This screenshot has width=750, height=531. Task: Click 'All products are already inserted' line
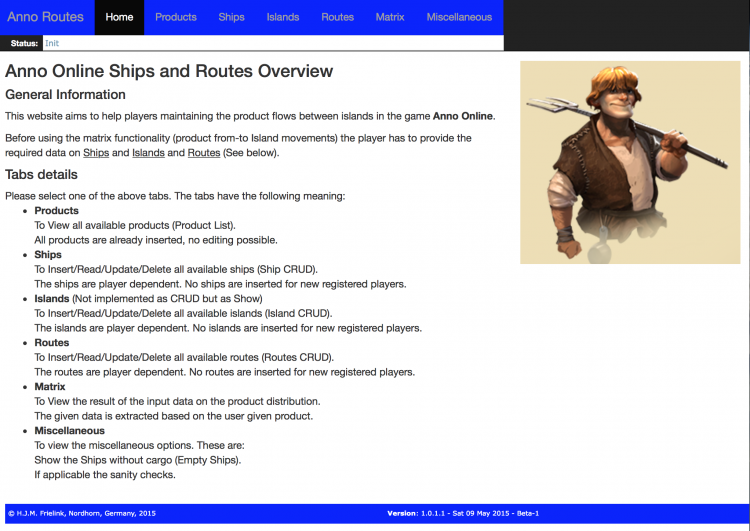point(156,240)
